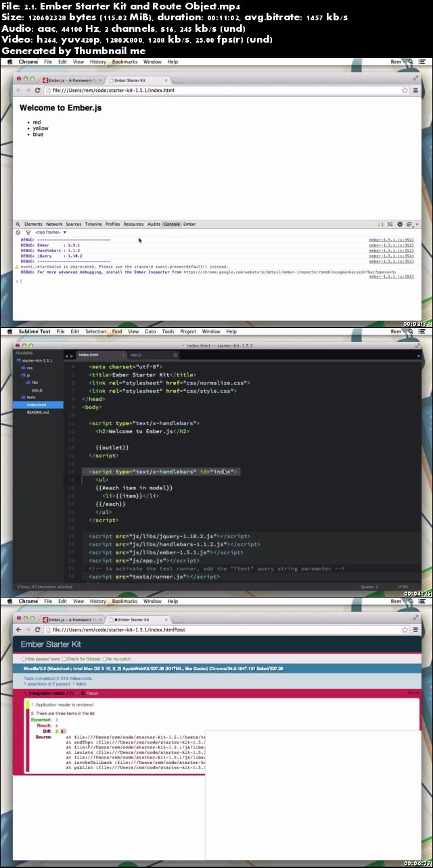433x868 pixels.
Task: Close the index.html tab in Sublime Text
Action: [123, 354]
